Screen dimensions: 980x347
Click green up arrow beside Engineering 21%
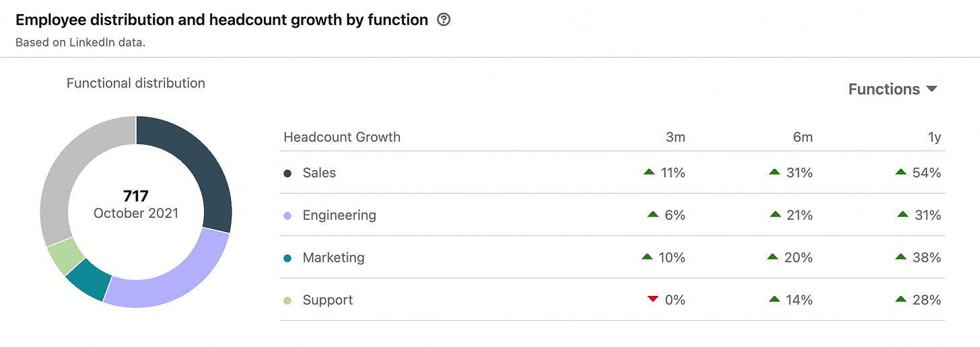point(775,215)
